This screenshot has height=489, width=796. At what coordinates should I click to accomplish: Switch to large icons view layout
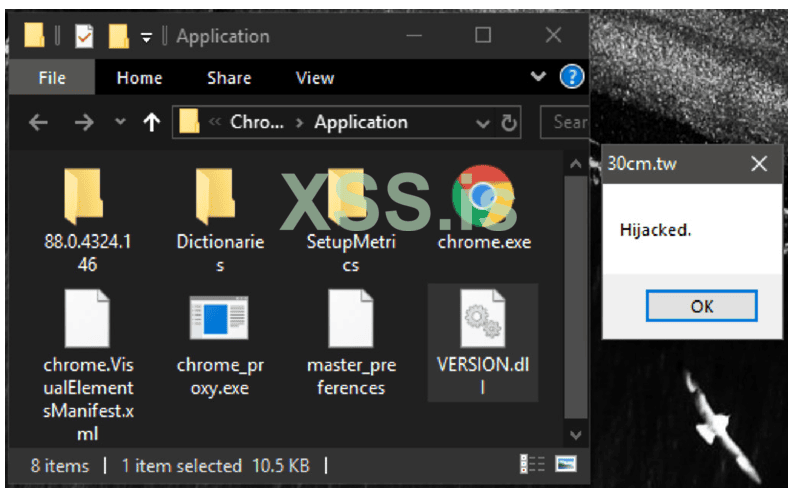[566, 464]
